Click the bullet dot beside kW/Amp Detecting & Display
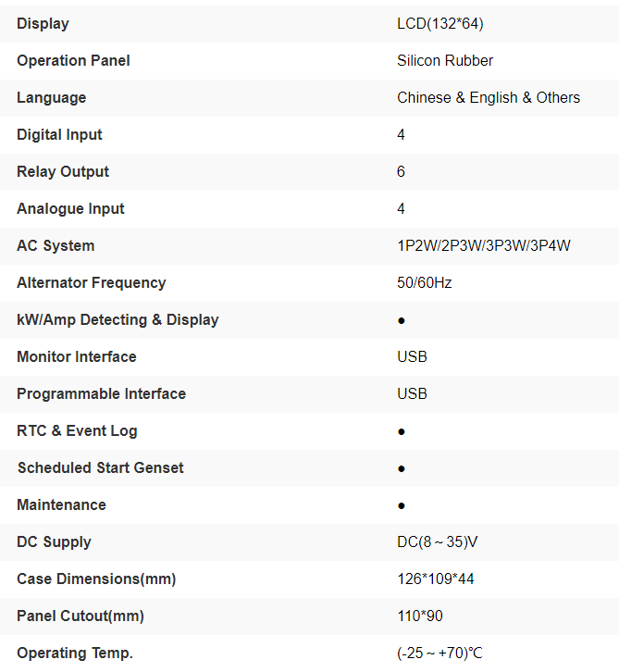Screen dimensions: 619x672 402,320
